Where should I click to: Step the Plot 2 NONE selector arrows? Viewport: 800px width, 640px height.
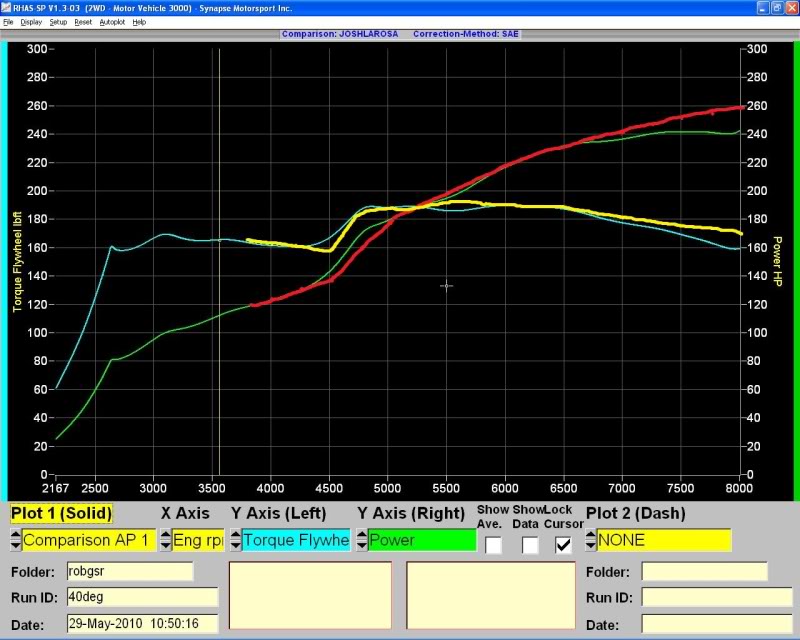(x=591, y=540)
